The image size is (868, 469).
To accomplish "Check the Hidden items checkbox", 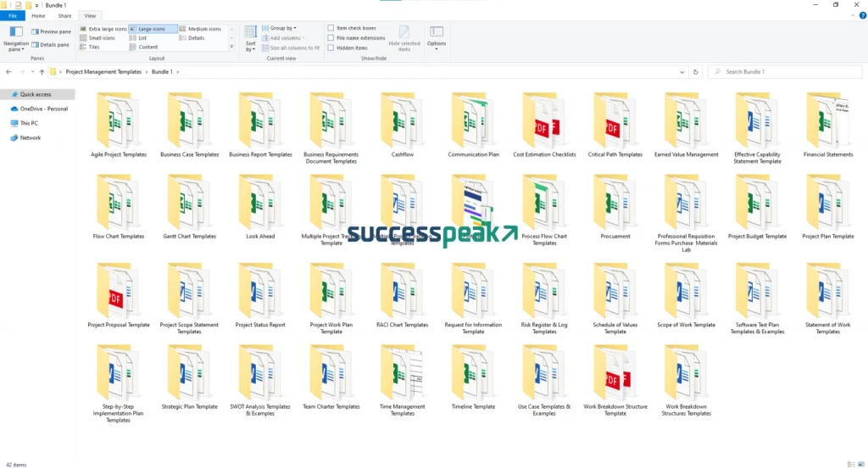I will point(331,48).
